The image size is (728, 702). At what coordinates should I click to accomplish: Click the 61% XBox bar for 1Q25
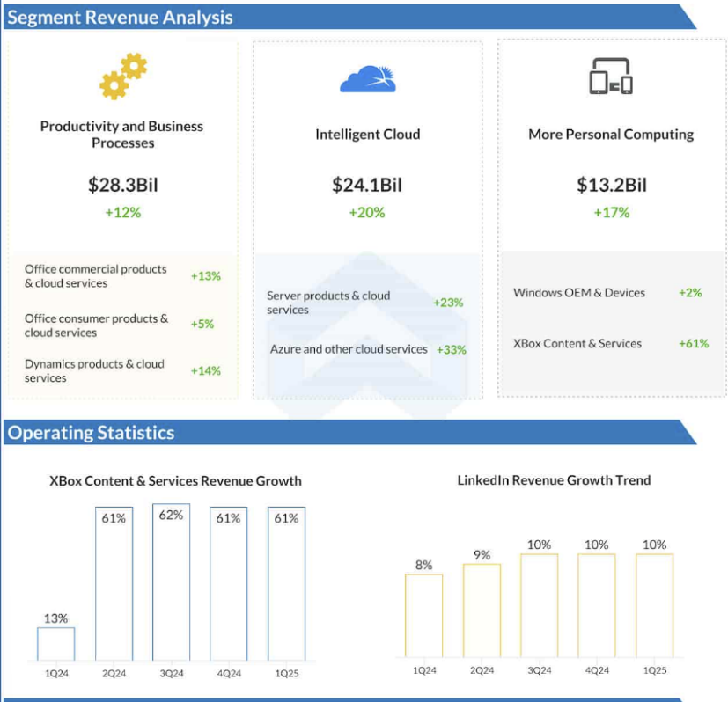coord(286,584)
